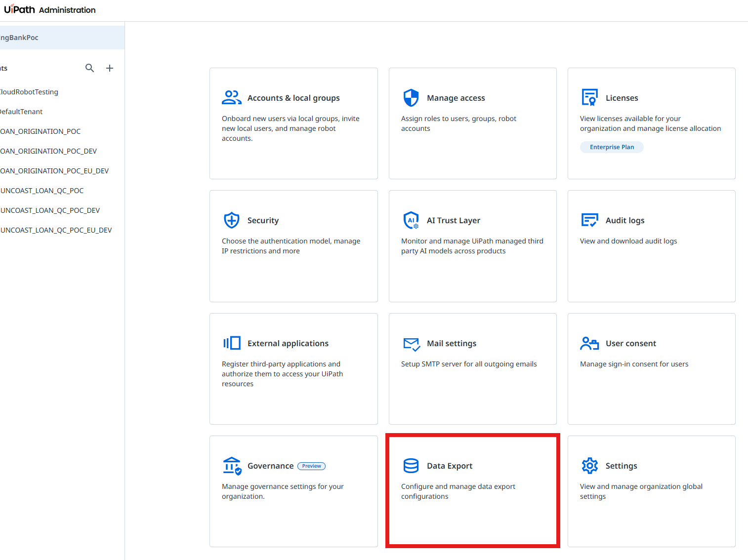Open the AI Trust Layer title
This screenshot has width=748, height=560.
pos(454,220)
